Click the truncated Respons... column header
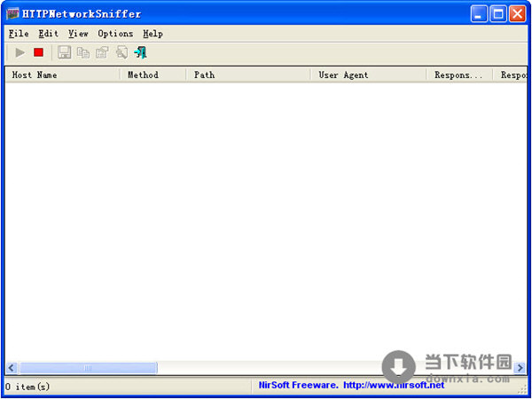The image size is (532, 399). (x=459, y=74)
